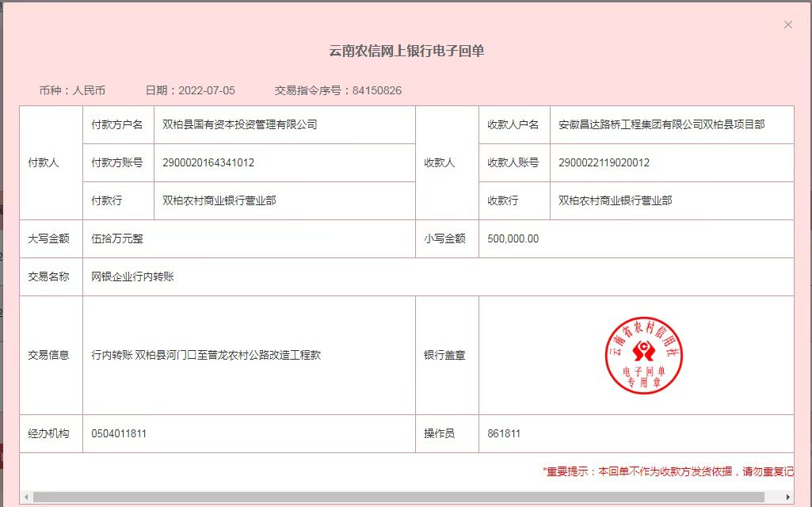Image resolution: width=812 pixels, height=507 pixels.
Task: Click the amount 500,000.00
Action: (513, 238)
